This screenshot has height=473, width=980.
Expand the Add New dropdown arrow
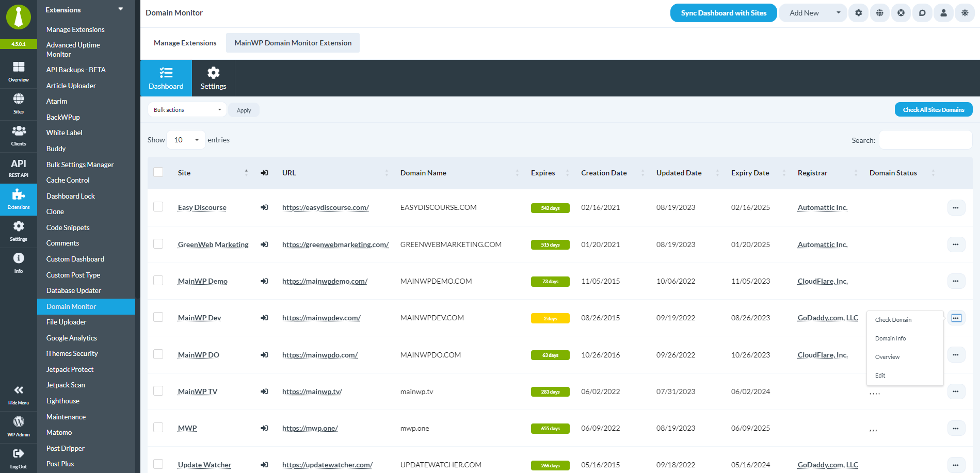(838, 13)
